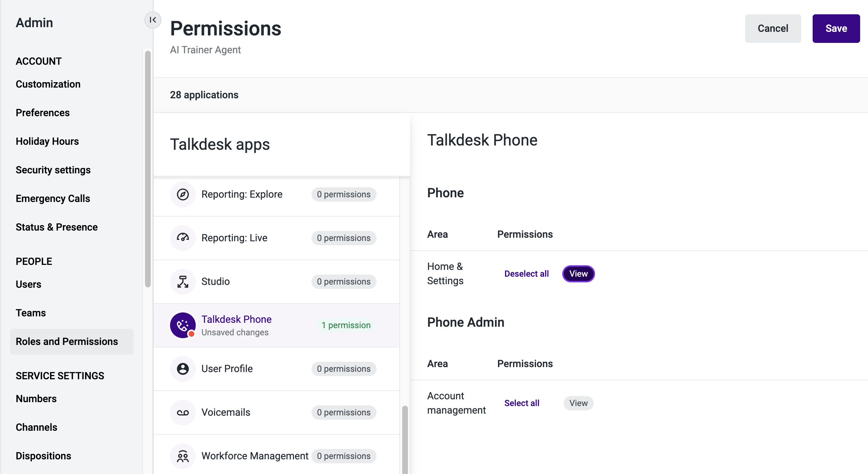Cancel permission editing
The image size is (868, 474).
click(773, 29)
